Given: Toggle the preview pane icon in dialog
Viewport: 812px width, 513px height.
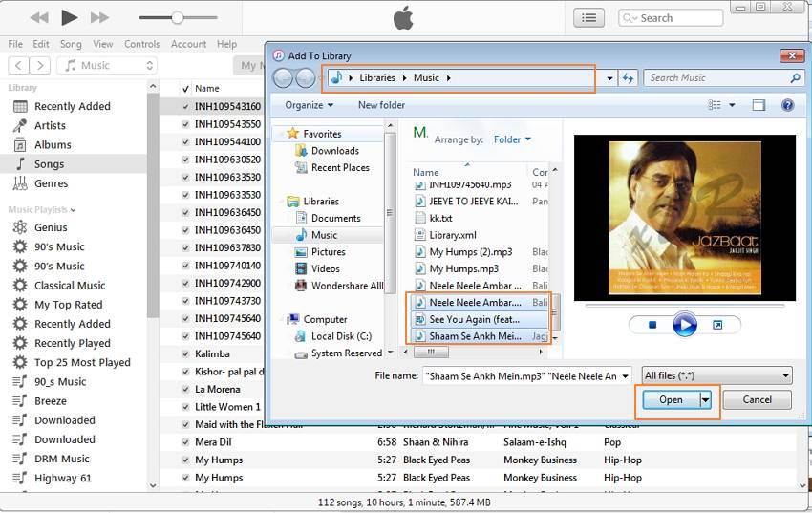Looking at the screenshot, I should 759,105.
